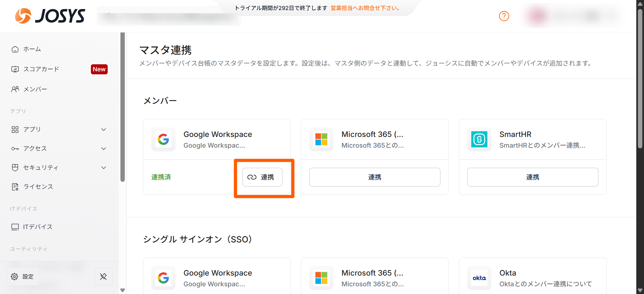Click the 営業担当へお問合せ下さい link
This screenshot has width=644, height=294.
365,8
